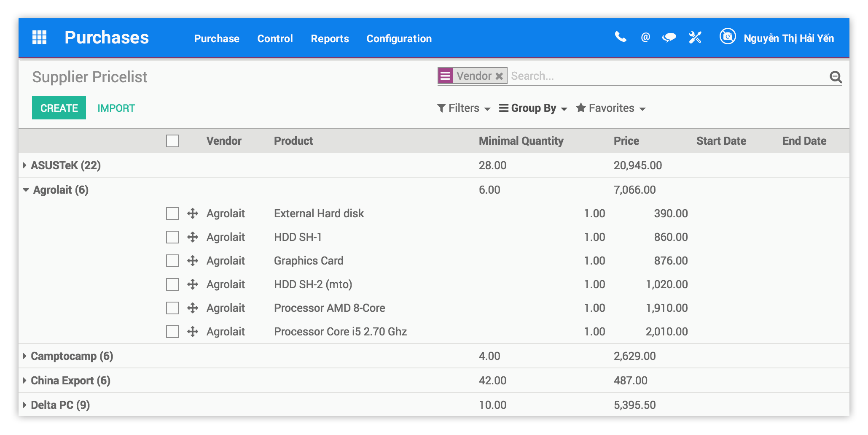This screenshot has width=868, height=435.
Task: Open developer tools via the wrench icon
Action: pyautogui.click(x=695, y=38)
